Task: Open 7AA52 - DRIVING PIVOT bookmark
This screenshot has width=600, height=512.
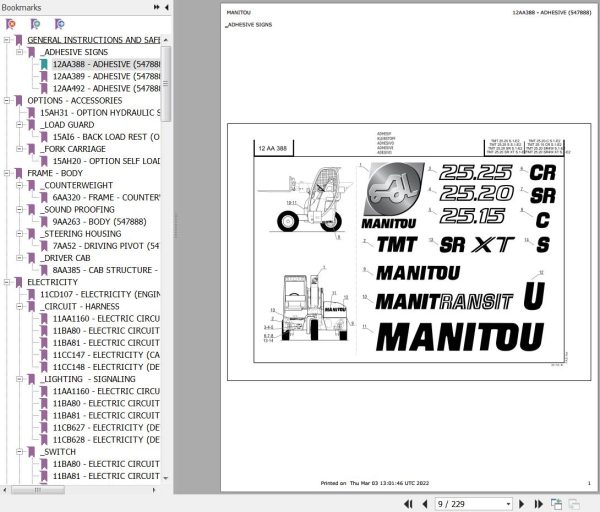Action: pos(106,246)
